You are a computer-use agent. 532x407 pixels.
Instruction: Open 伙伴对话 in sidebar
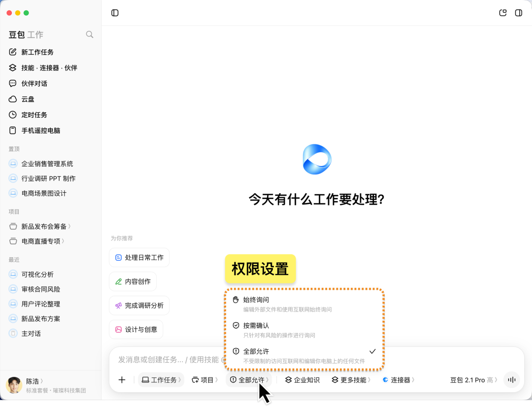coord(51,83)
